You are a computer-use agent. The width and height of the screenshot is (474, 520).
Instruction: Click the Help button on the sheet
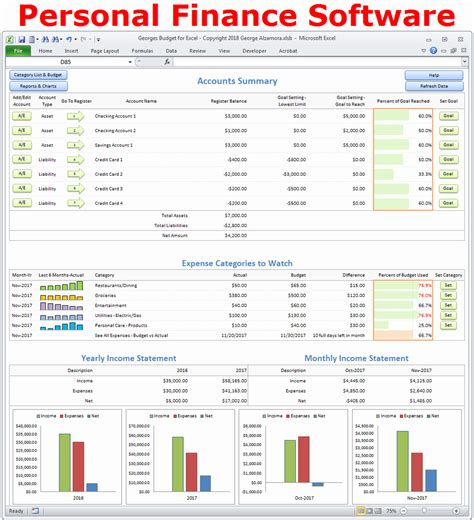click(x=434, y=75)
